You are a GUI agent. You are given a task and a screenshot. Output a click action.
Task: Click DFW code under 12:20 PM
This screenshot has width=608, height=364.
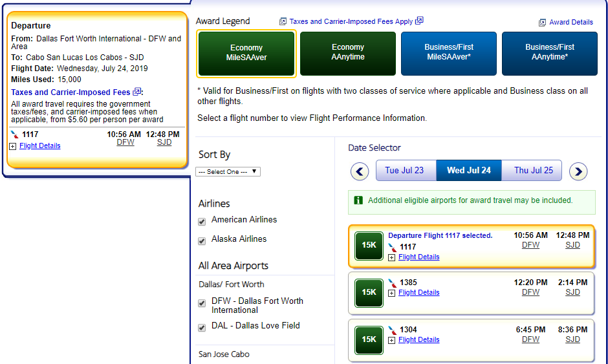530,292
